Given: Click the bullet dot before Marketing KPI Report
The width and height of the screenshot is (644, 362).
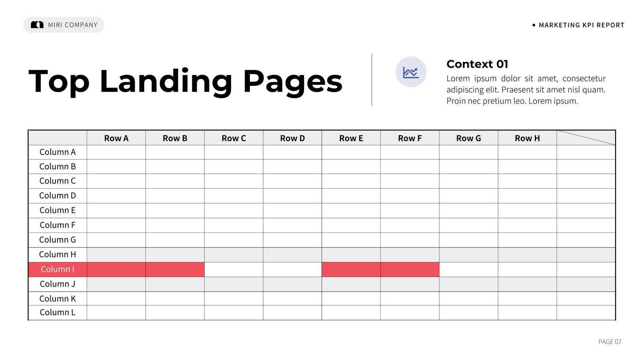Looking at the screenshot, I should (x=534, y=25).
